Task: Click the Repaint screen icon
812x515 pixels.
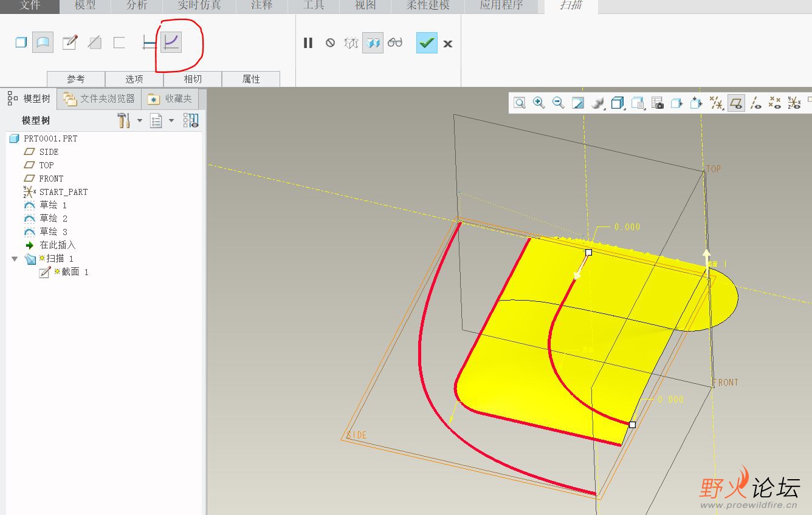Action: pos(578,103)
